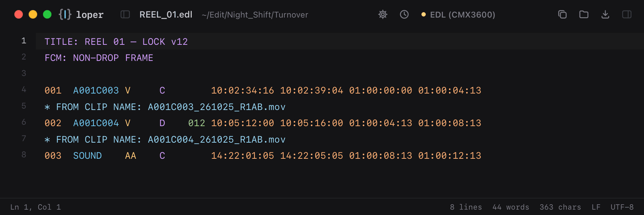This screenshot has height=215, width=644.
Task: Click the dissolve duration 012
Action: point(197,123)
